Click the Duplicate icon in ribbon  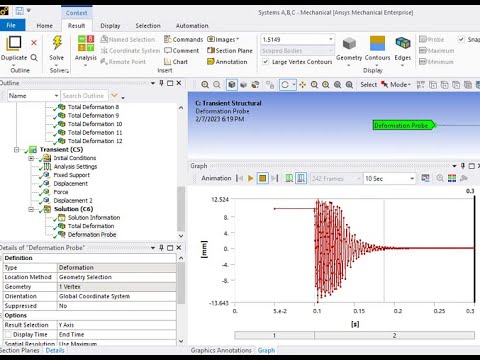(x=14, y=43)
